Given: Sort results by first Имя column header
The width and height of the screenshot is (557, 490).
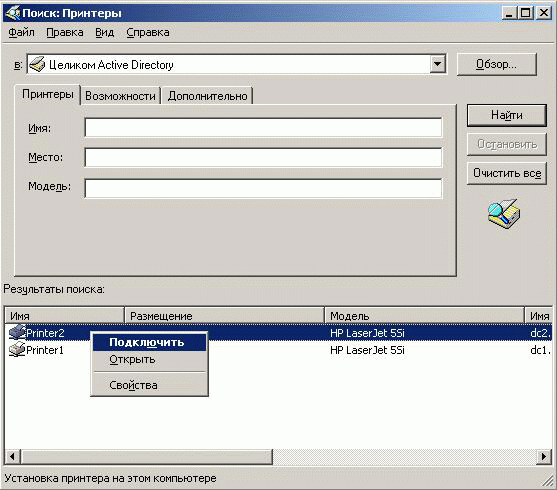Looking at the screenshot, I should (64, 316).
